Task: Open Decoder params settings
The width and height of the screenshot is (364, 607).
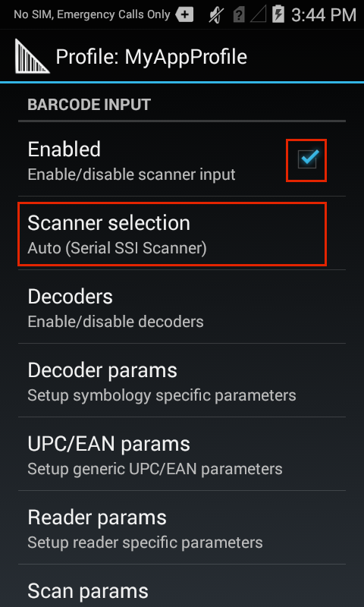Action: tap(182, 381)
